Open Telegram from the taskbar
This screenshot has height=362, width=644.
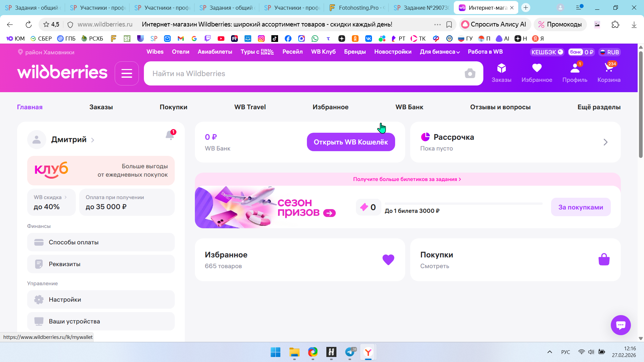tap(350, 352)
